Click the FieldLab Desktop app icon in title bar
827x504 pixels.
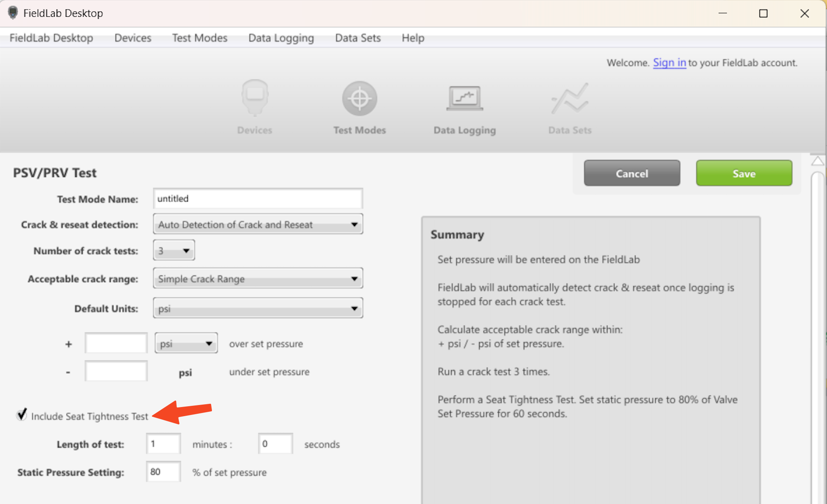pos(13,13)
